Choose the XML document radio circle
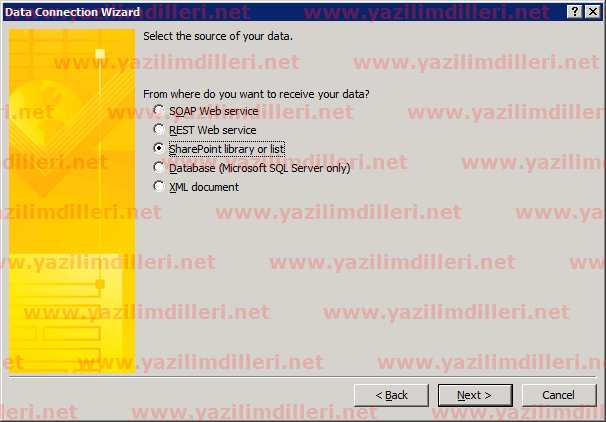Image resolution: width=606 pixels, height=422 pixels. pos(159,187)
